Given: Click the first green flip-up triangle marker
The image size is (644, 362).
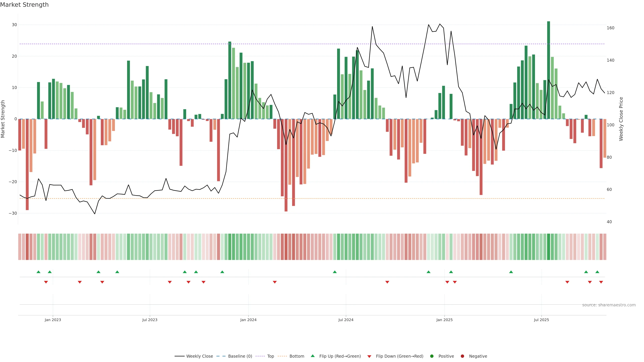Looking at the screenshot, I should click(x=38, y=272).
